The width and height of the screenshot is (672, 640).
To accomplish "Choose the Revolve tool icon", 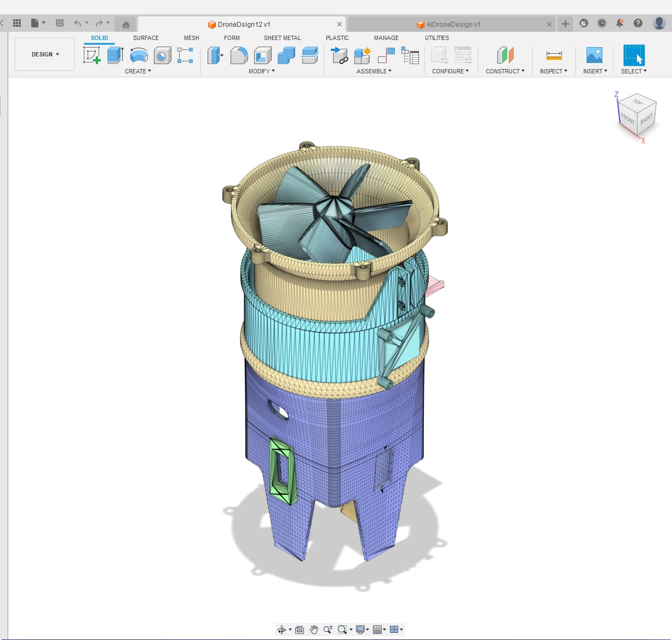I will tap(139, 55).
